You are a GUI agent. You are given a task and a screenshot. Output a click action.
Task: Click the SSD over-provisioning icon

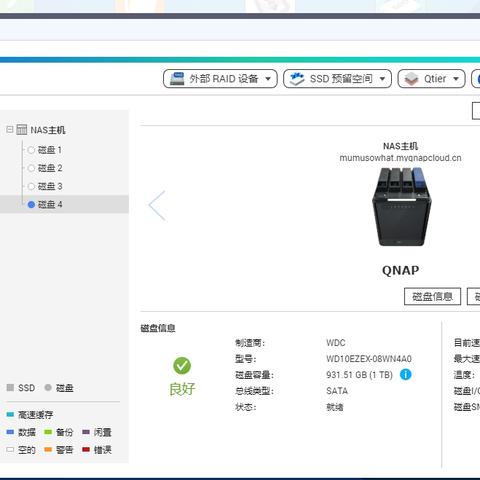coord(297,79)
